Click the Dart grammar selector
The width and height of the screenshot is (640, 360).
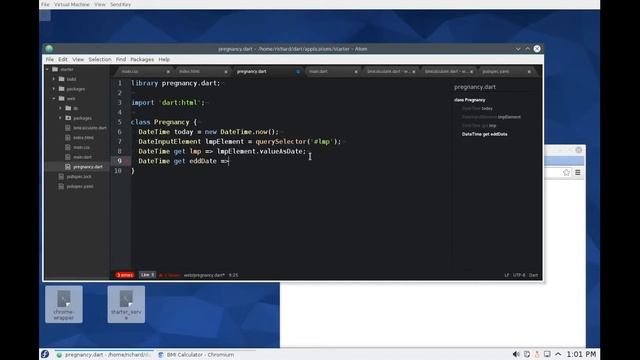(x=534, y=276)
